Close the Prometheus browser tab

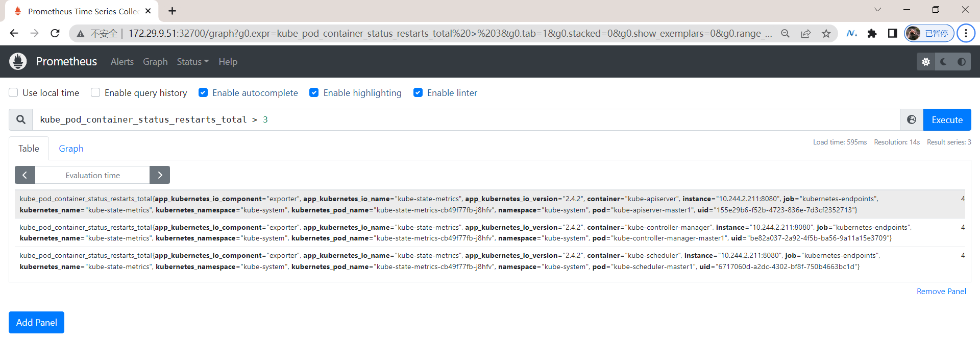point(148,11)
